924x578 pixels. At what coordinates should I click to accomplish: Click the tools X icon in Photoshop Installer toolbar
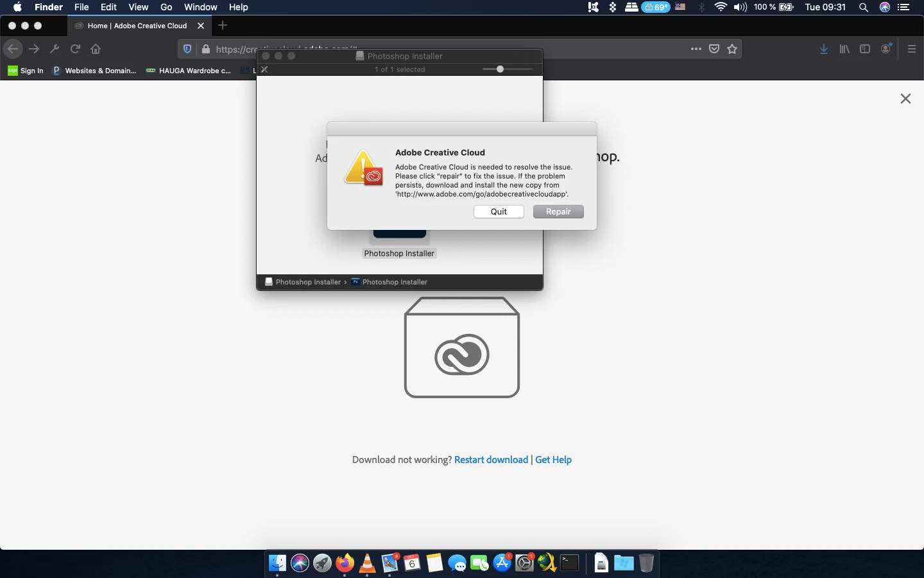pos(264,69)
